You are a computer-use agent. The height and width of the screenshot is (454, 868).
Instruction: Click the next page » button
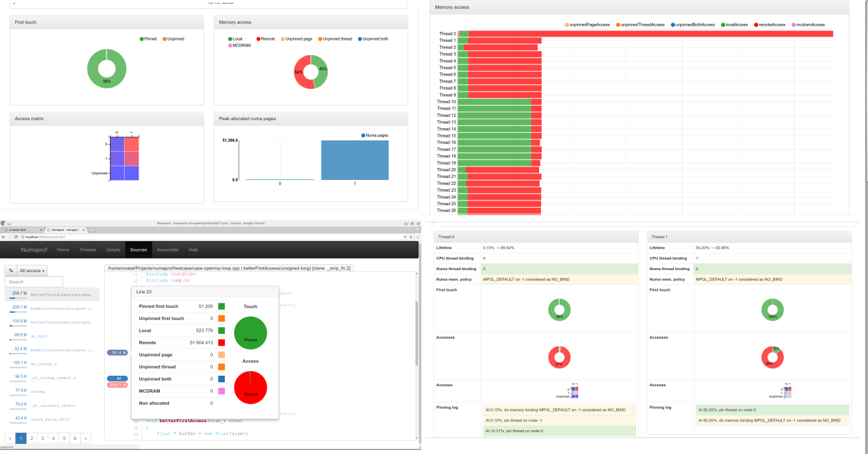coord(86,438)
